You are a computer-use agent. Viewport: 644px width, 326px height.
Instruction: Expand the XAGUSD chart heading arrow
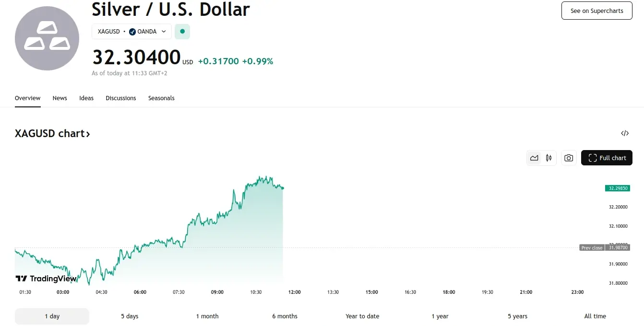coord(88,134)
